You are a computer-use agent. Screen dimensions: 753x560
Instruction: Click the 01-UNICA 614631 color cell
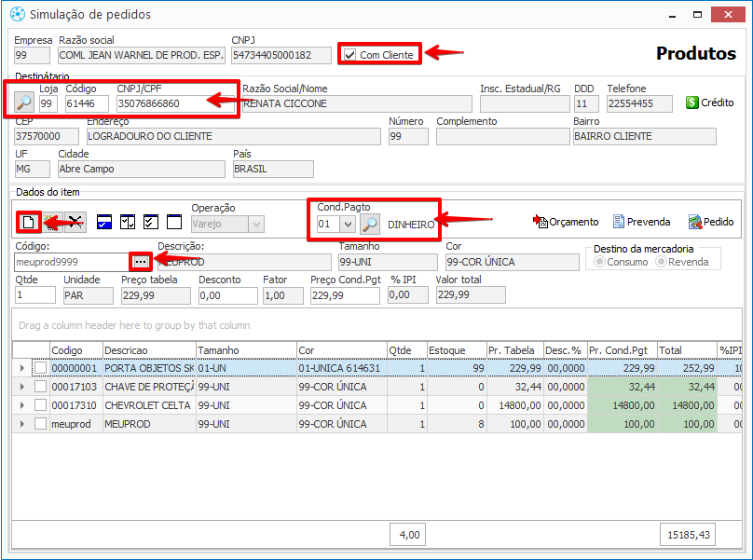pos(342,368)
